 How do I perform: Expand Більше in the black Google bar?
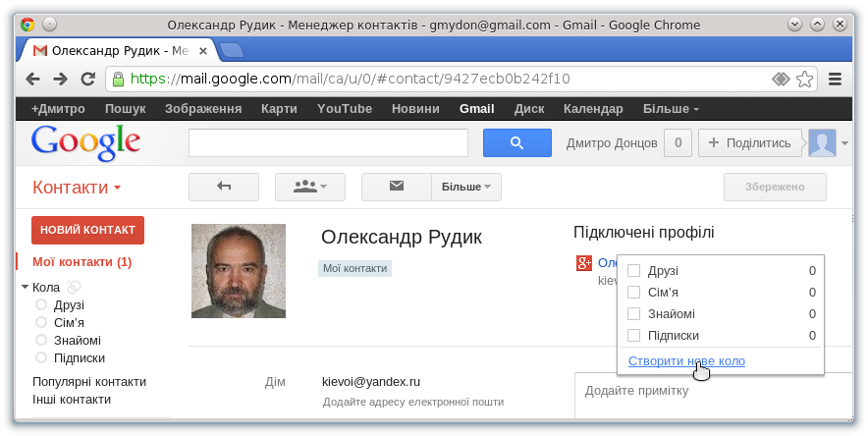(671, 109)
